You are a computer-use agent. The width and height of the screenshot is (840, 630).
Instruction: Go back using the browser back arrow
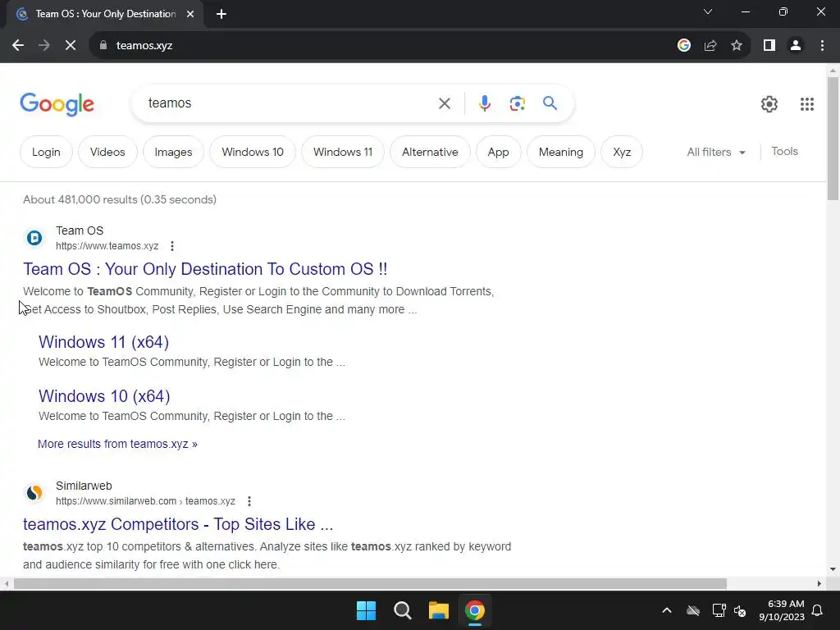coord(18,46)
